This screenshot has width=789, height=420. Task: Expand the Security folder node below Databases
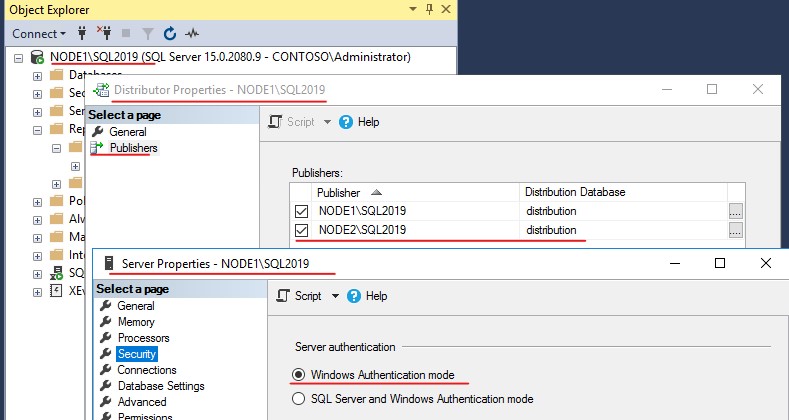(37, 94)
